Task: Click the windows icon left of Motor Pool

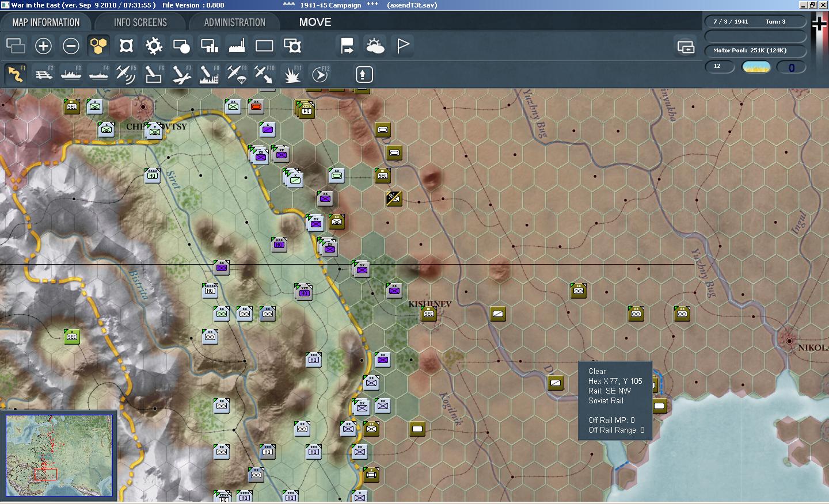Action: (686, 47)
